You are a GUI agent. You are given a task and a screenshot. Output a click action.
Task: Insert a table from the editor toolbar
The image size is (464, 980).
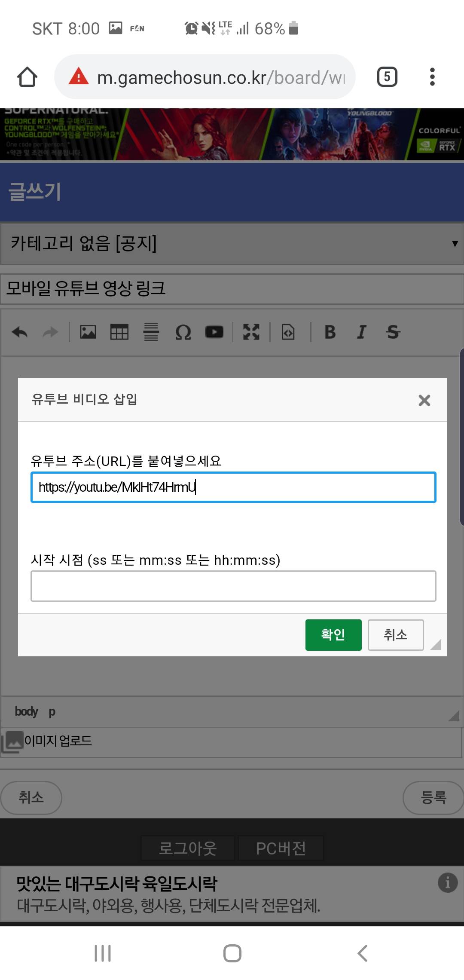pyautogui.click(x=119, y=332)
